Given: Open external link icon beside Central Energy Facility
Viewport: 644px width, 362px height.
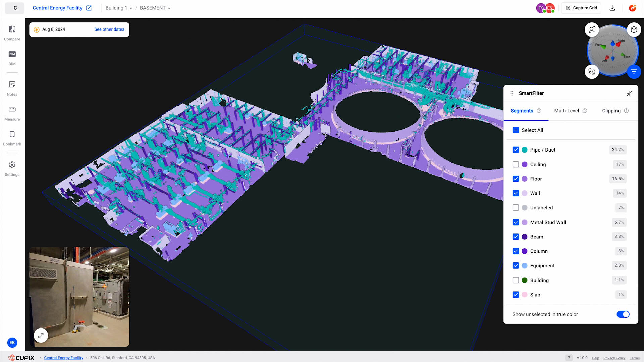Looking at the screenshot, I should pos(89,8).
